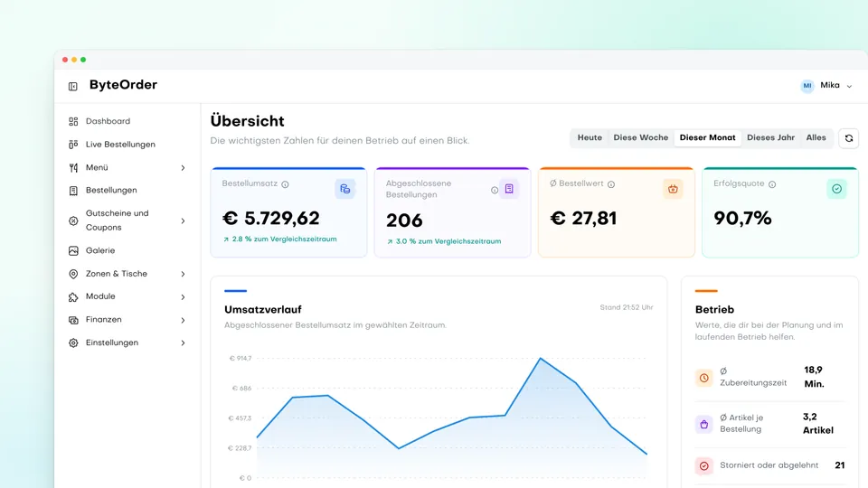Screen dimensions: 868x488
Task: Click the MI user avatar
Action: [x=807, y=86]
